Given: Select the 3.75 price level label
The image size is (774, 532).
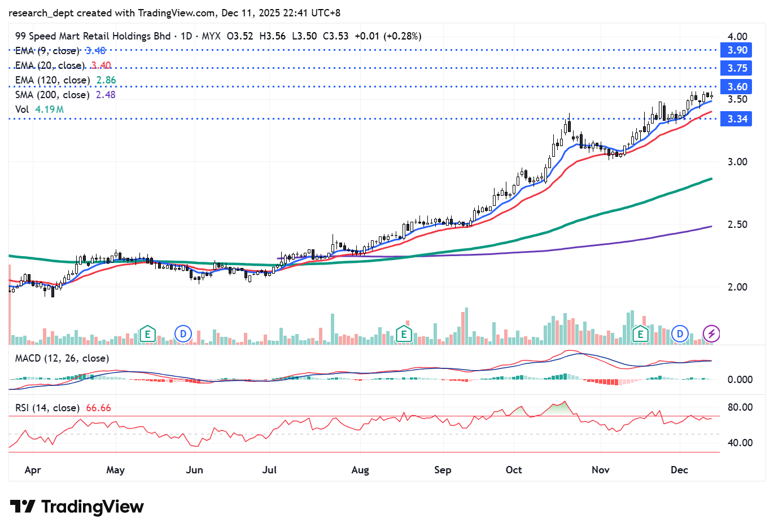Looking at the screenshot, I should [x=737, y=68].
